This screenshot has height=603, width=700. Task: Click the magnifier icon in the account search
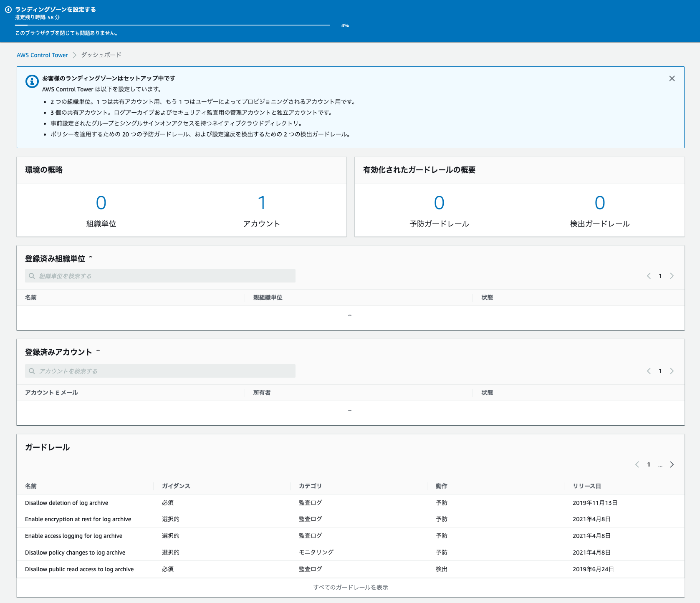[32, 371]
